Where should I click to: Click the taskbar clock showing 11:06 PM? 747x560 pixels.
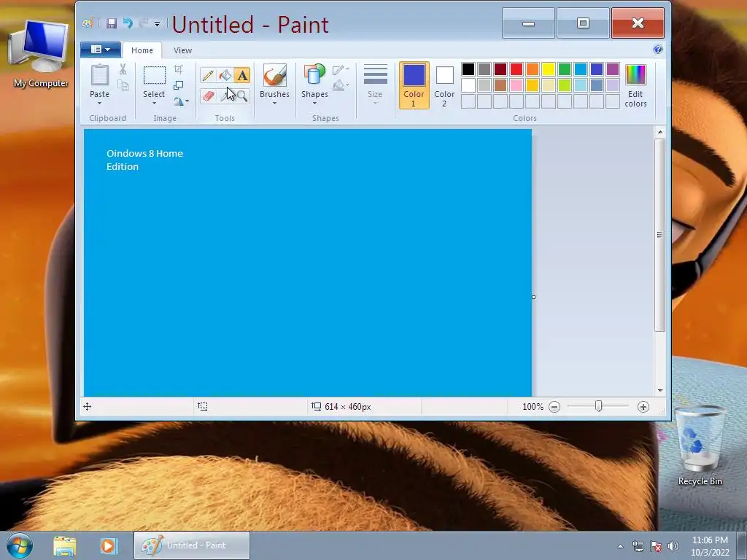click(710, 545)
